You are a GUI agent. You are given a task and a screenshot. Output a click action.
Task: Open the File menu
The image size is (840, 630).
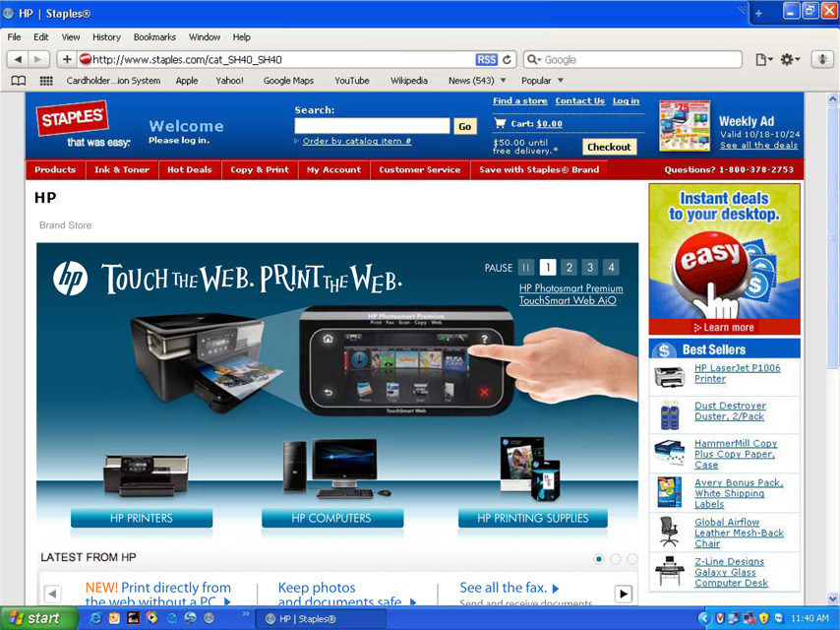14,37
